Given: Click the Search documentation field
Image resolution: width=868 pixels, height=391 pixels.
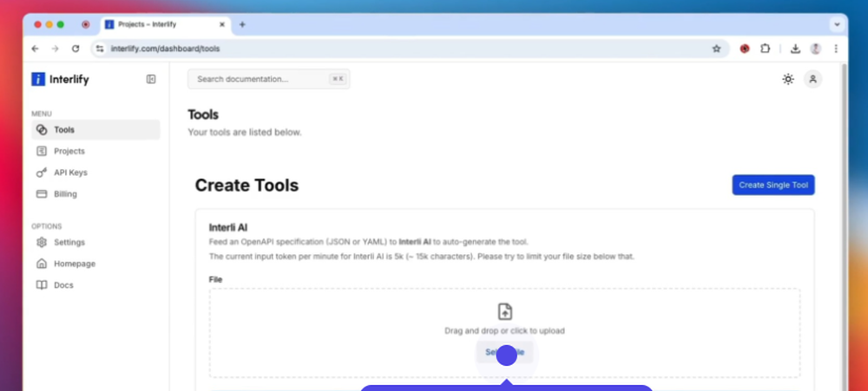Looking at the screenshot, I should [x=268, y=79].
